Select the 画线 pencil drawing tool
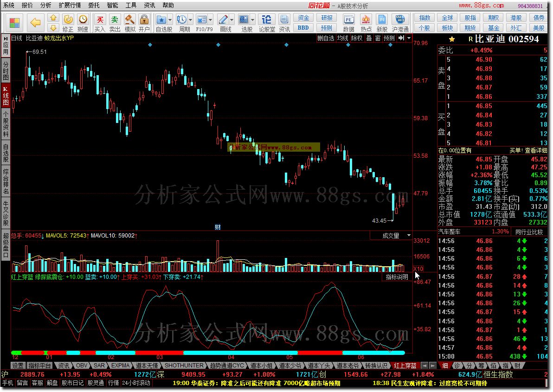Screen dimensions: 553x392 (x=223, y=19)
